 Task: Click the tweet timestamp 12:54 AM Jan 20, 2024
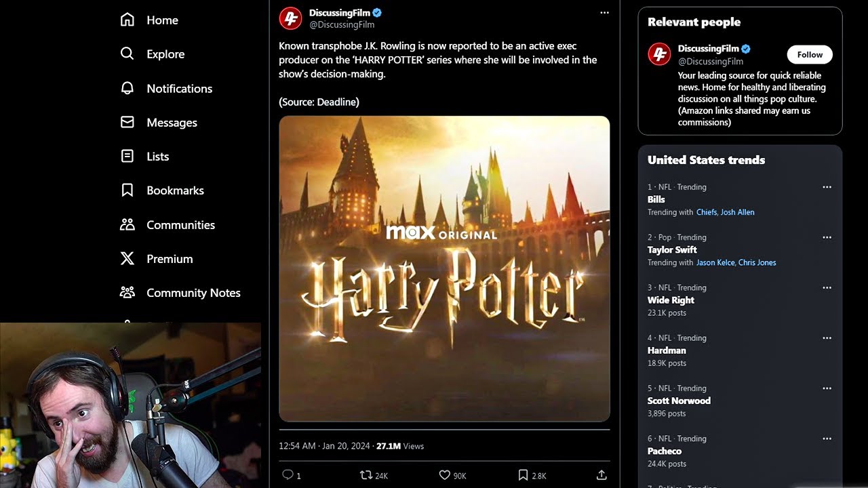click(x=324, y=446)
